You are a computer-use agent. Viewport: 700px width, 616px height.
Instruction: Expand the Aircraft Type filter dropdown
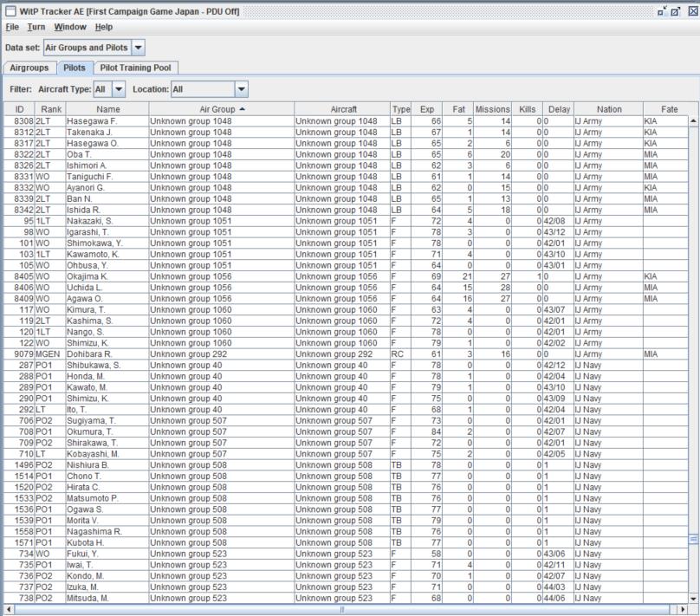119,88
